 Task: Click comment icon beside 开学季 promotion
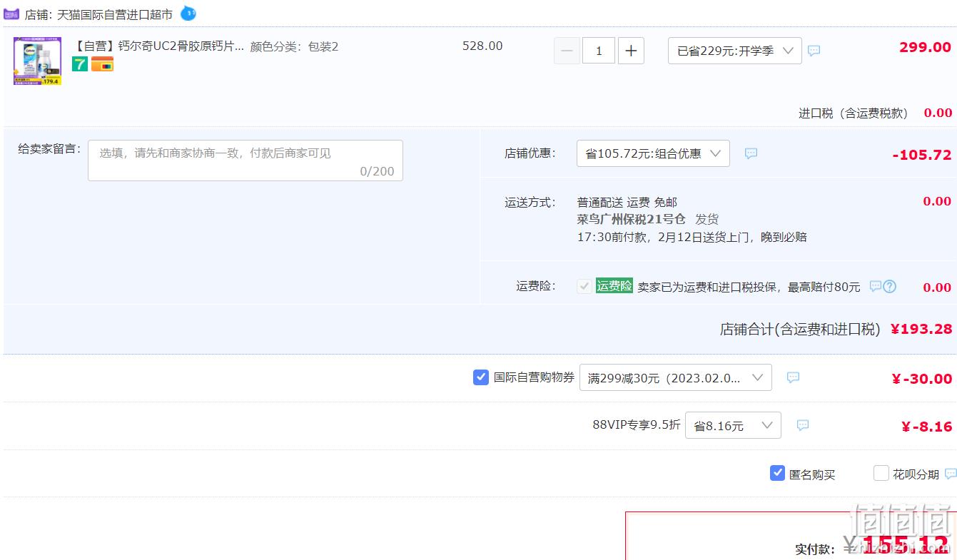point(814,51)
